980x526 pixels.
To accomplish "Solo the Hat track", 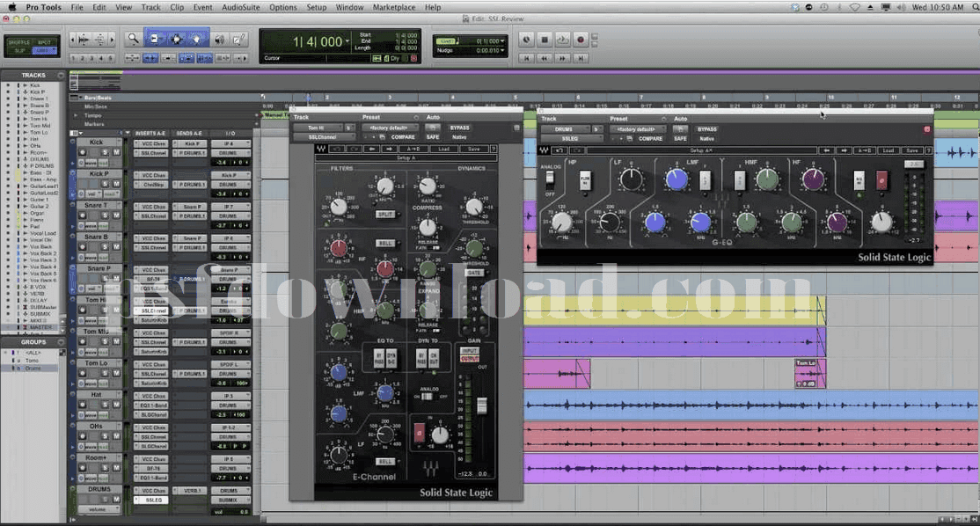I will [x=105, y=405].
